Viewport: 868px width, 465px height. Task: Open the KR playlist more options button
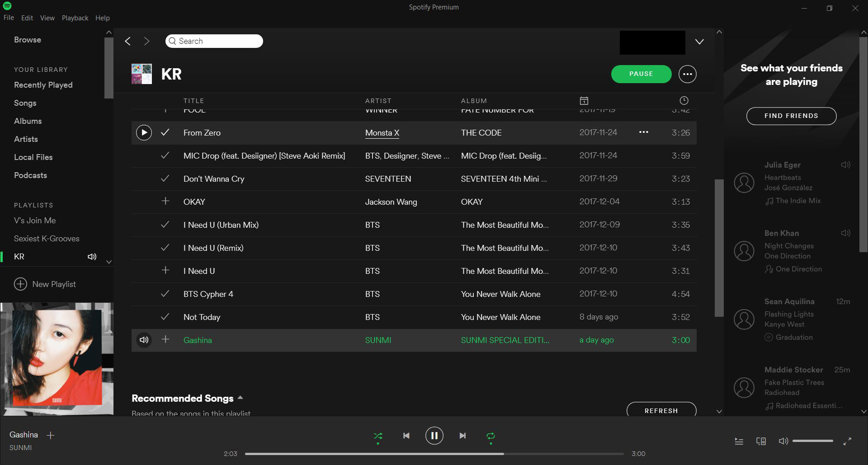coord(687,74)
